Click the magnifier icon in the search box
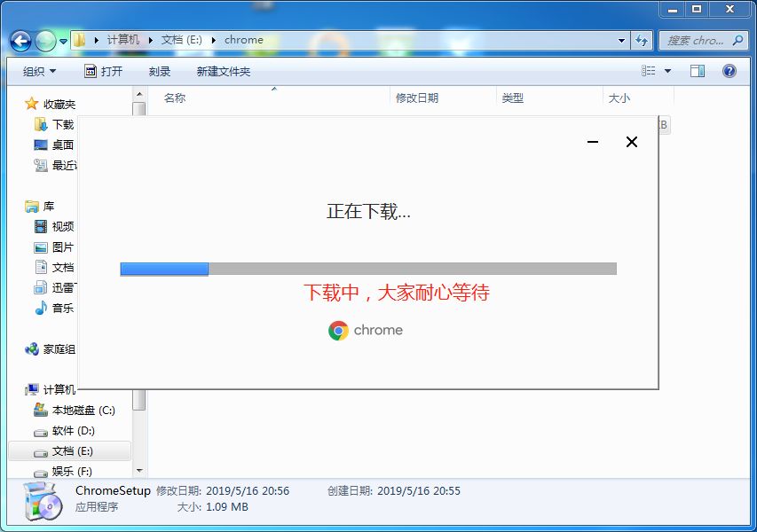757x532 pixels. (737, 41)
